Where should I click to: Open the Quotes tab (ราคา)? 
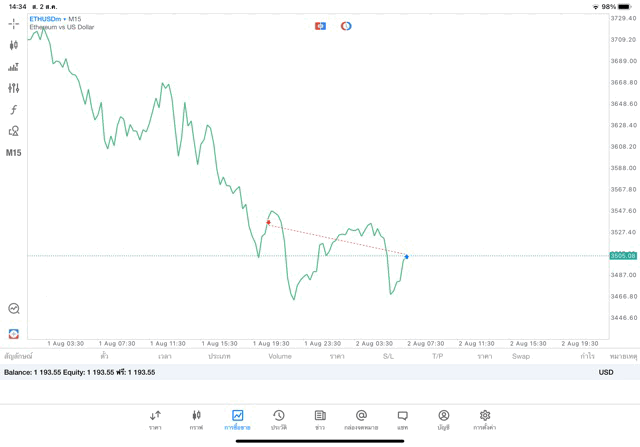(x=155, y=419)
